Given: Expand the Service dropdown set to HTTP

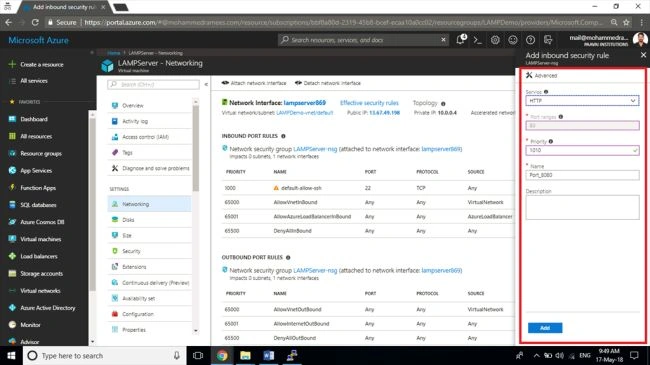Looking at the screenshot, I should point(582,101).
